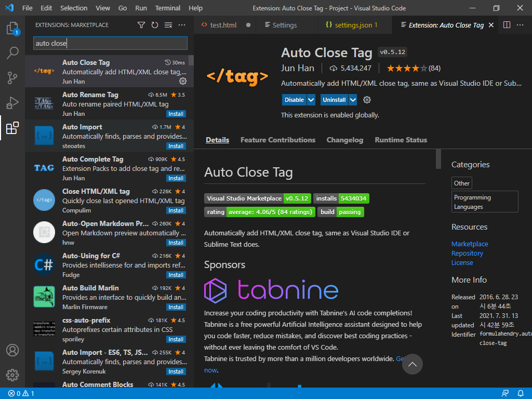Open the Help menu
This screenshot has height=399, width=532.
(x=195, y=8)
